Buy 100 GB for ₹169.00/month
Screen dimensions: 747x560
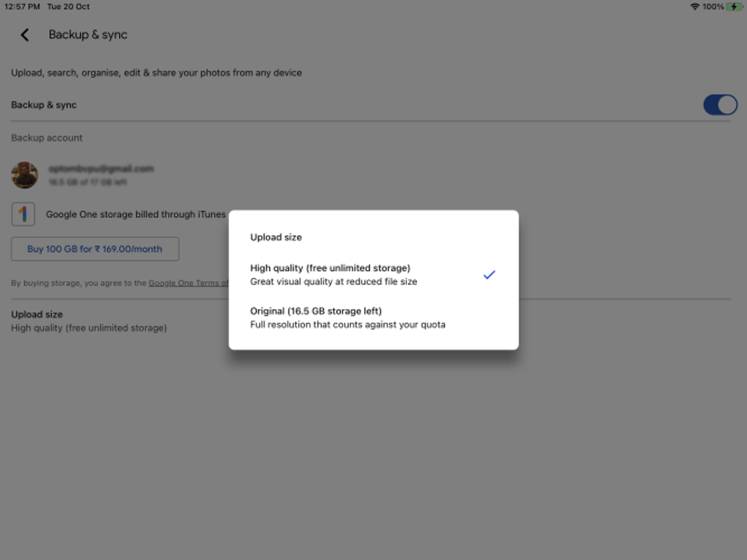(x=95, y=249)
